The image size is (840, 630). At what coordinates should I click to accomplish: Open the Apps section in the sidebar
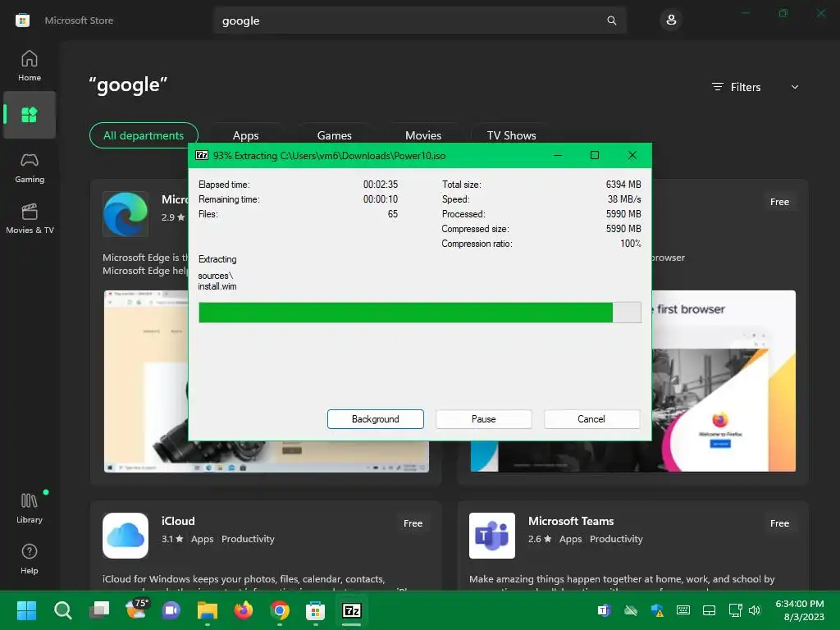point(30,115)
